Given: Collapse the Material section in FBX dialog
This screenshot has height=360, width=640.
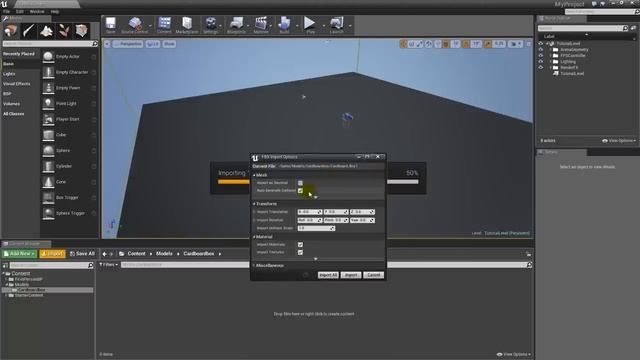Looking at the screenshot, I should pos(254,237).
